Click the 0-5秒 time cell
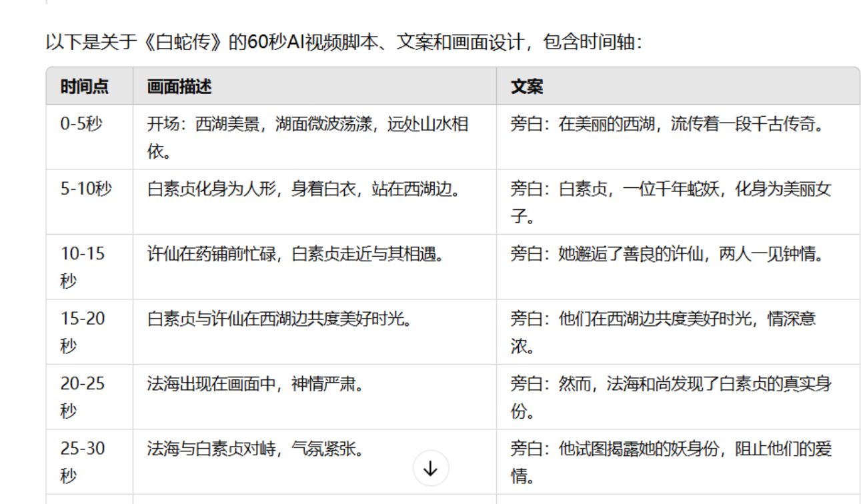 [x=89, y=137]
